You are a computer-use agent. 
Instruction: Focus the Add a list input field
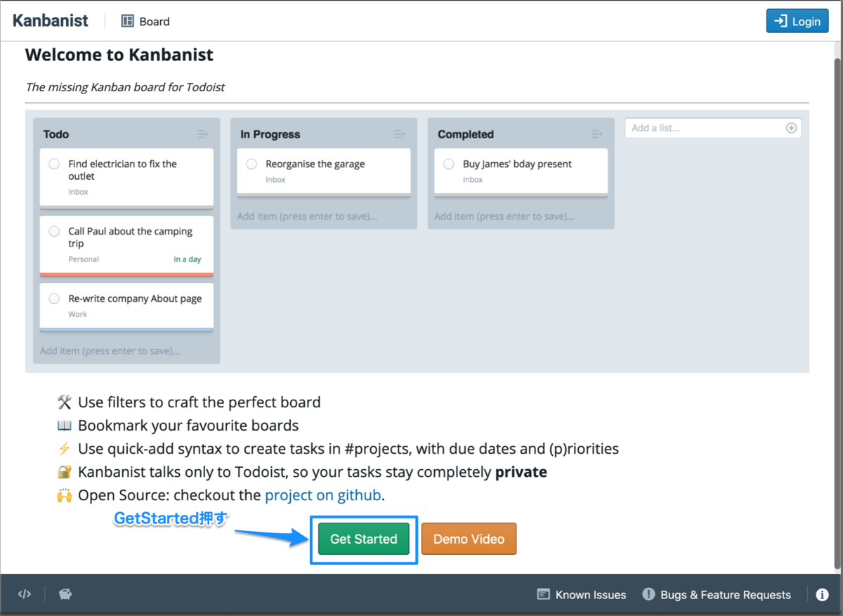pos(713,128)
